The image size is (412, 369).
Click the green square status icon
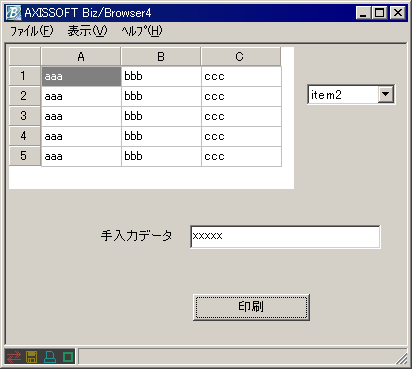tap(68, 357)
